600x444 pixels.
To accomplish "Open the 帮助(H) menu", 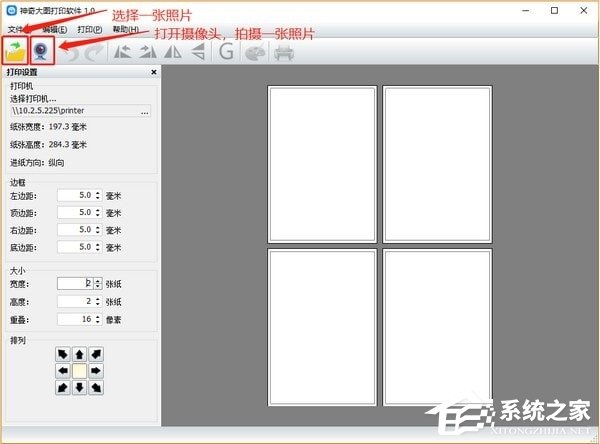I will click(126, 29).
